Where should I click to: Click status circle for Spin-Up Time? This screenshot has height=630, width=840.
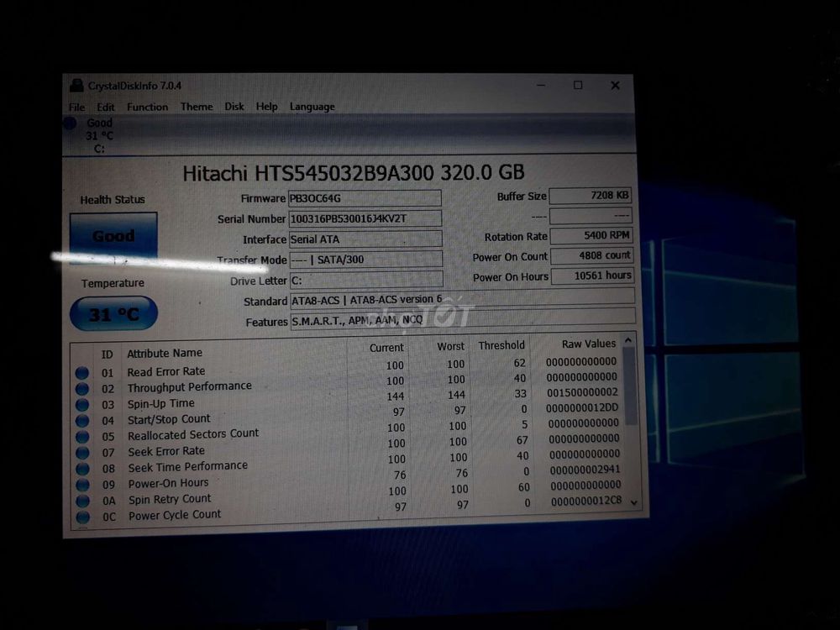(x=82, y=405)
